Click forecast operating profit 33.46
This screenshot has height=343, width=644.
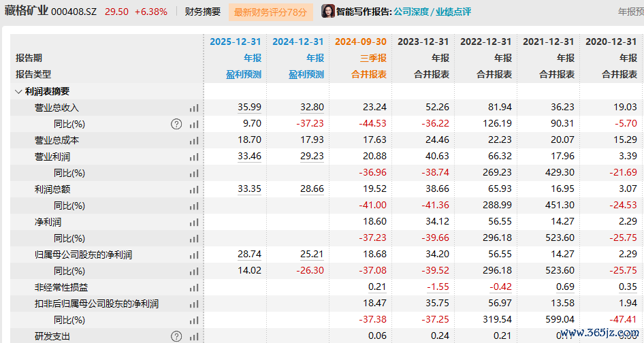click(249, 156)
